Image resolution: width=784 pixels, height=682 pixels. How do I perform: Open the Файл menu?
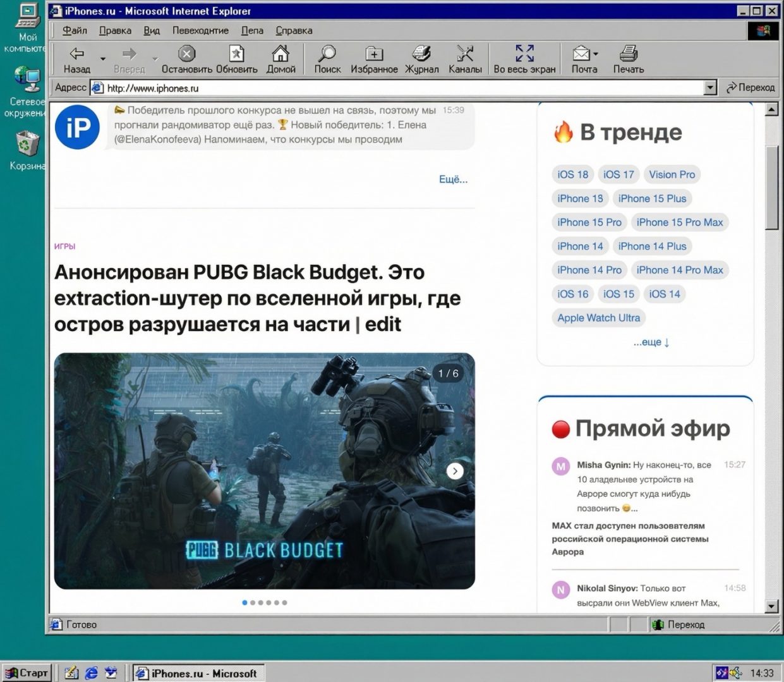click(x=75, y=30)
